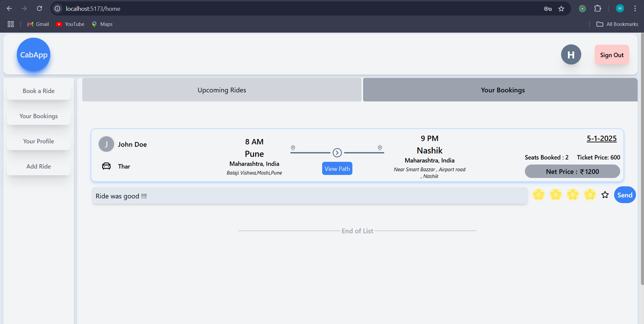The width and height of the screenshot is (644, 324).
Task: Open Add Ride in the sidebar
Action: (39, 166)
